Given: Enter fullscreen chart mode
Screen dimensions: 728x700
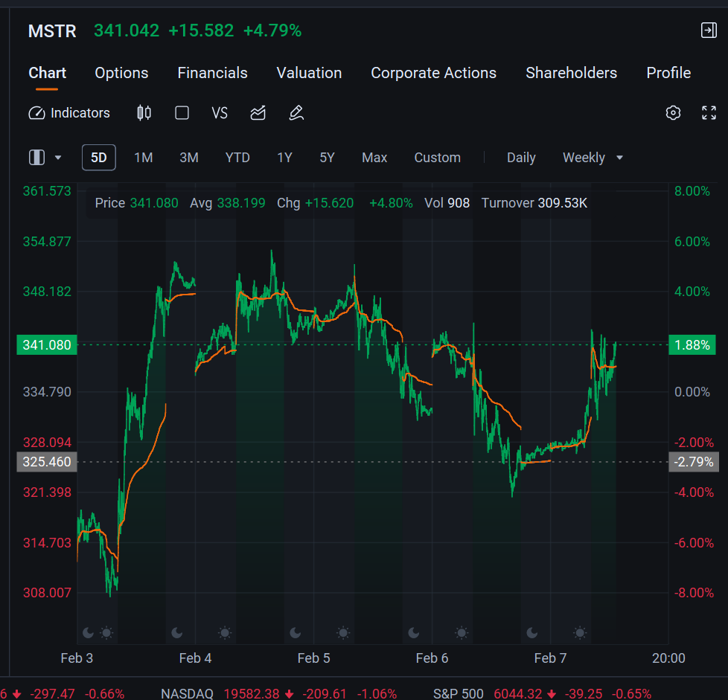Looking at the screenshot, I should click(x=709, y=113).
